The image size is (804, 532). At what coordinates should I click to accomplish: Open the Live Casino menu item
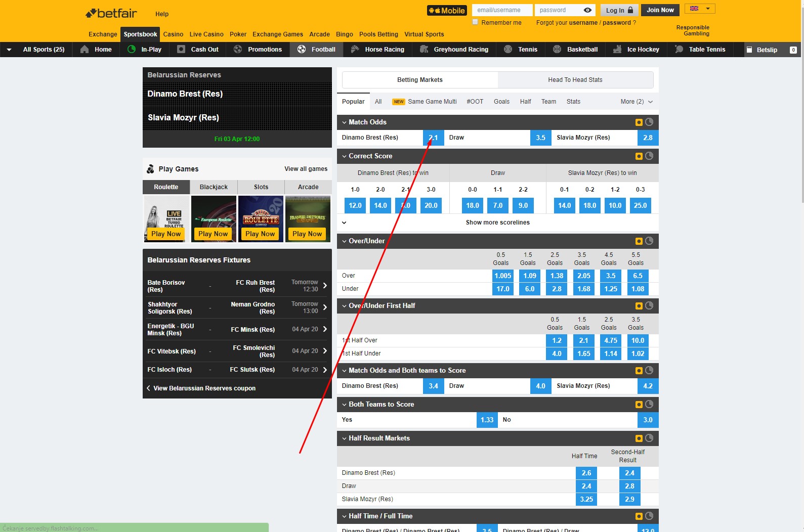[x=206, y=34]
